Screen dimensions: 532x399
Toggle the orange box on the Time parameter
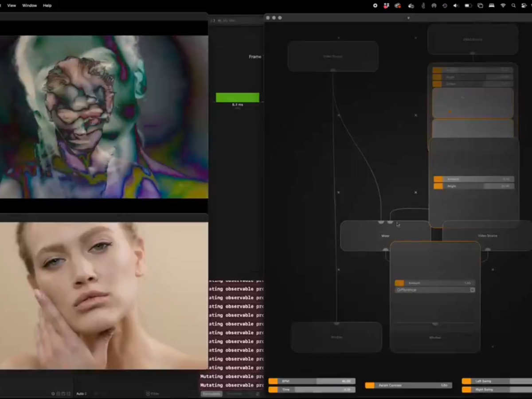(273, 390)
